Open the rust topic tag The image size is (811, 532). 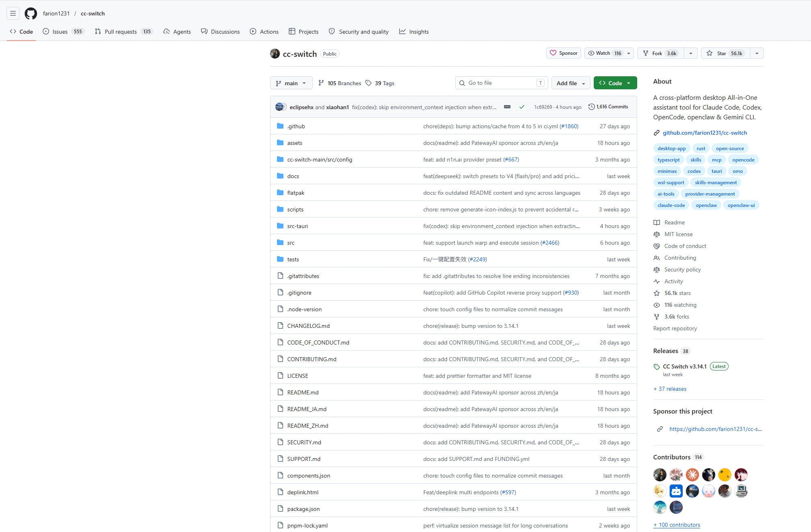[x=701, y=149]
